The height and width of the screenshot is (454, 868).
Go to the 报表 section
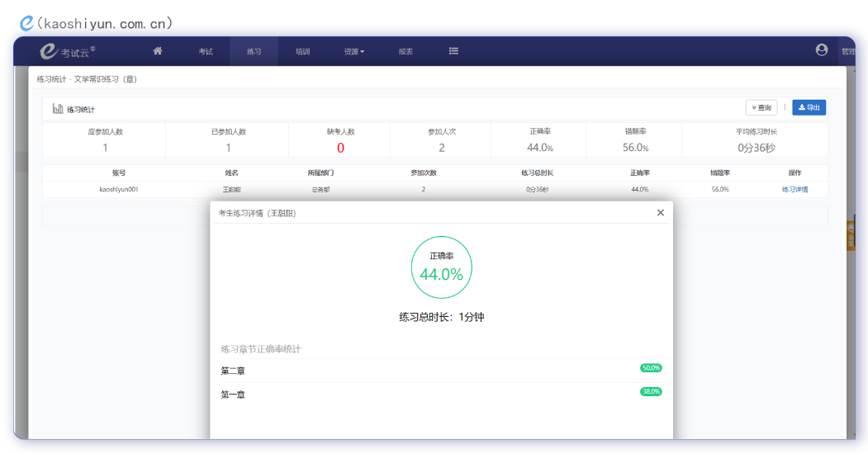pyautogui.click(x=406, y=52)
